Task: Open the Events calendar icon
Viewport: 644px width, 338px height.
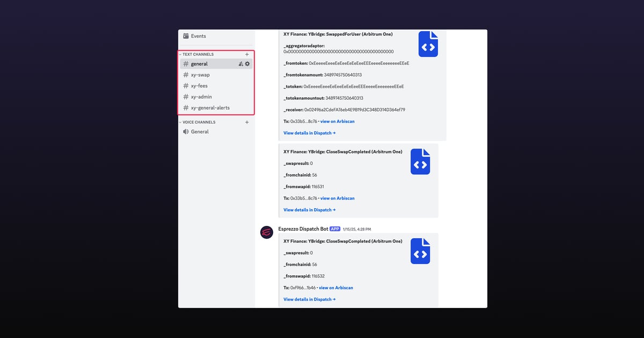Action: tap(186, 36)
